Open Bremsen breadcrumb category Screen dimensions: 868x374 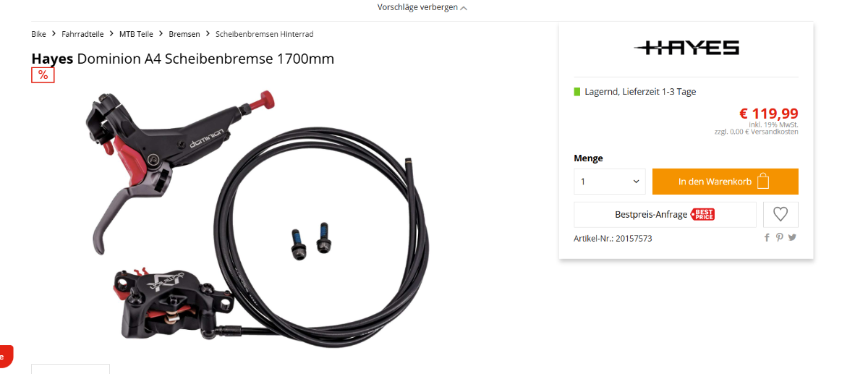(x=184, y=34)
